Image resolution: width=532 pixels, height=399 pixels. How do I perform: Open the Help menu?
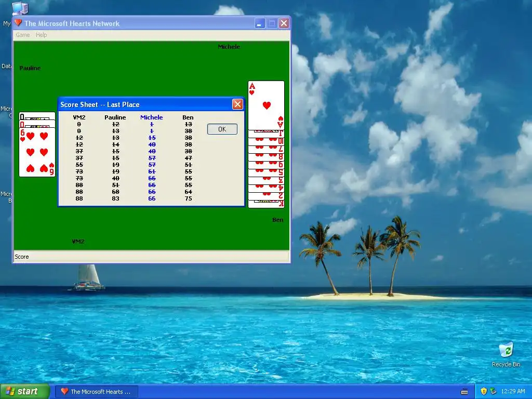(42, 35)
